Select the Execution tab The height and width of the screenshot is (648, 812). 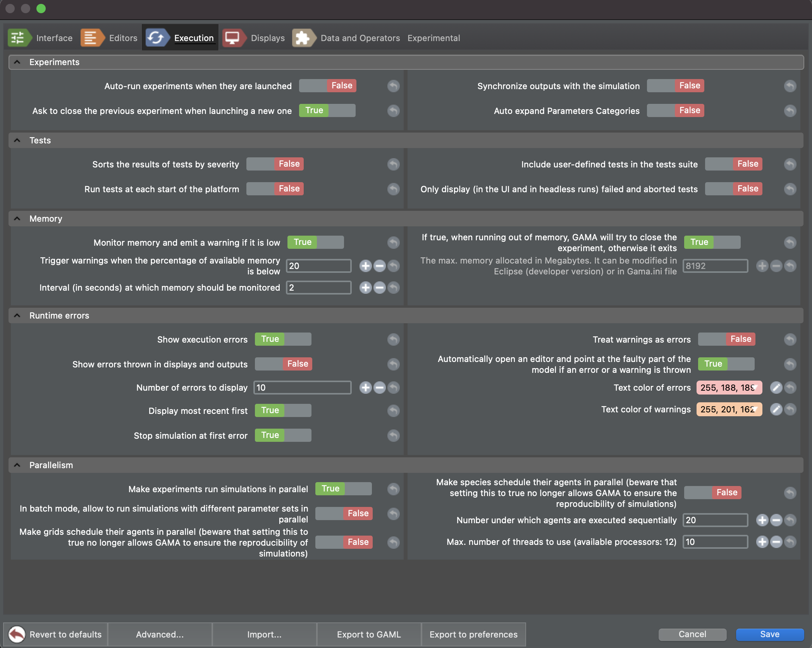[x=194, y=38]
